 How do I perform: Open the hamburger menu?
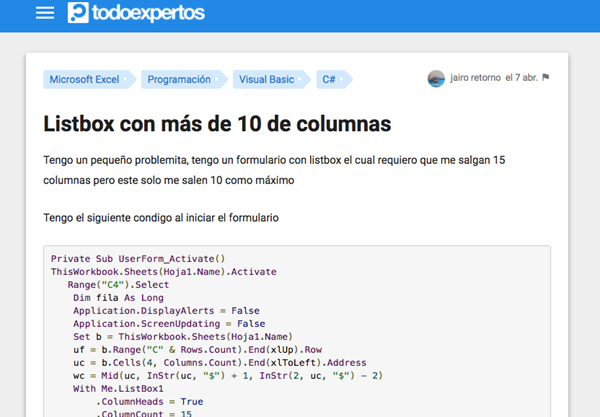pyautogui.click(x=45, y=13)
